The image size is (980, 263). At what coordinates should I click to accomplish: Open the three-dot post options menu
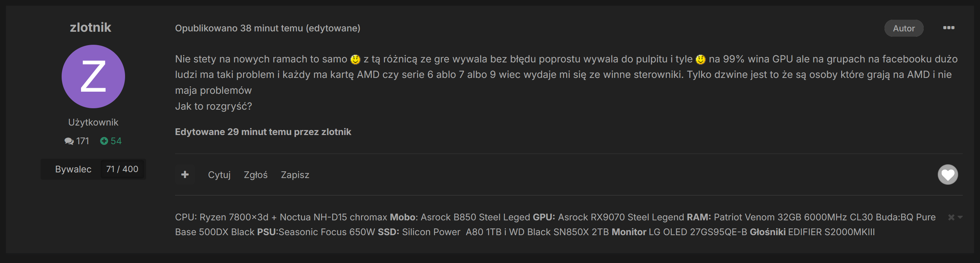[948, 28]
